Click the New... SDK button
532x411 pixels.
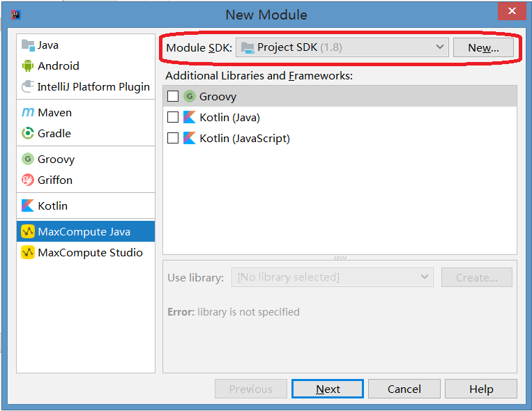coord(483,47)
